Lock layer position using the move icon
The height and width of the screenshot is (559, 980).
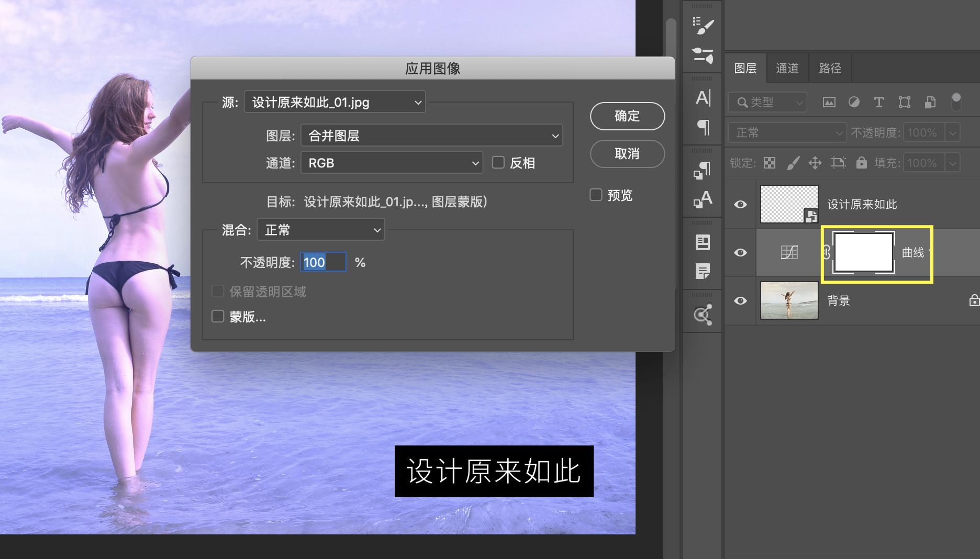[x=815, y=163]
